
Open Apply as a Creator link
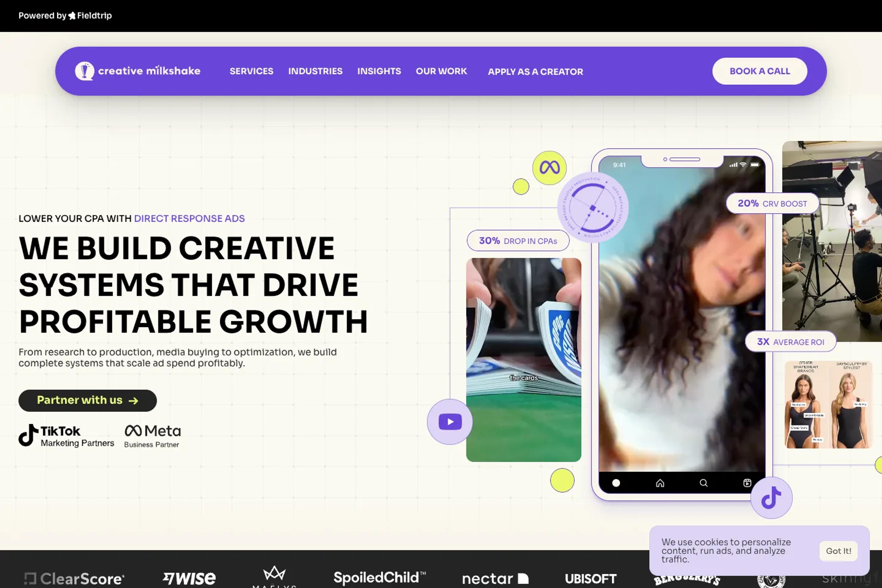(535, 72)
